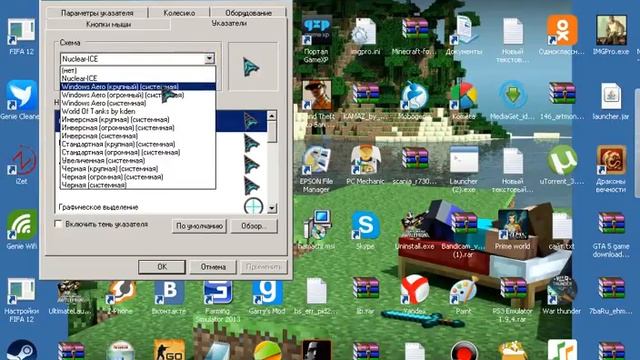The height and width of the screenshot is (360, 640).
Task: Choose Инверсная (системная) scheme option
Action: coord(138,136)
